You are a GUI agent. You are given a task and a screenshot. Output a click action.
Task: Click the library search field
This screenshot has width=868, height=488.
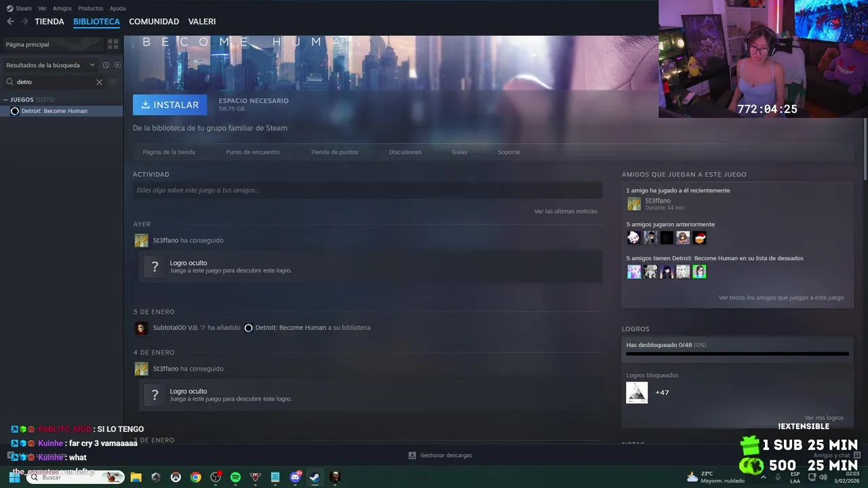click(54, 82)
